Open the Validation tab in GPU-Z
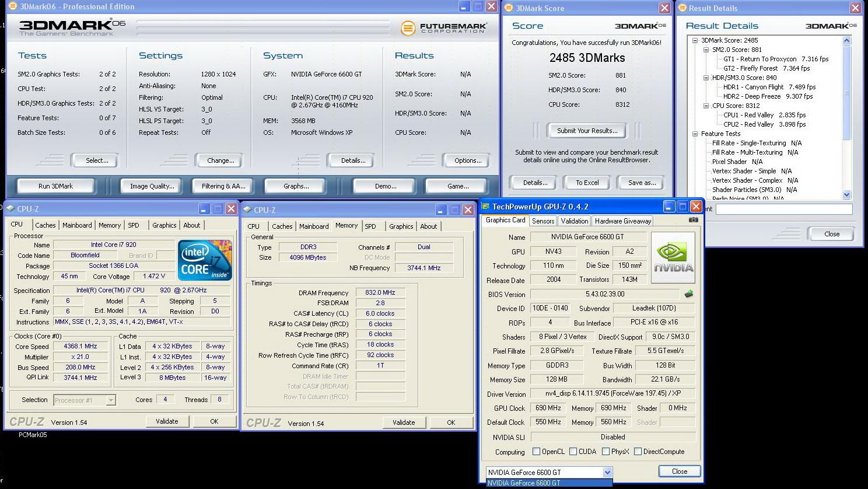This screenshot has width=868, height=489. (x=575, y=221)
